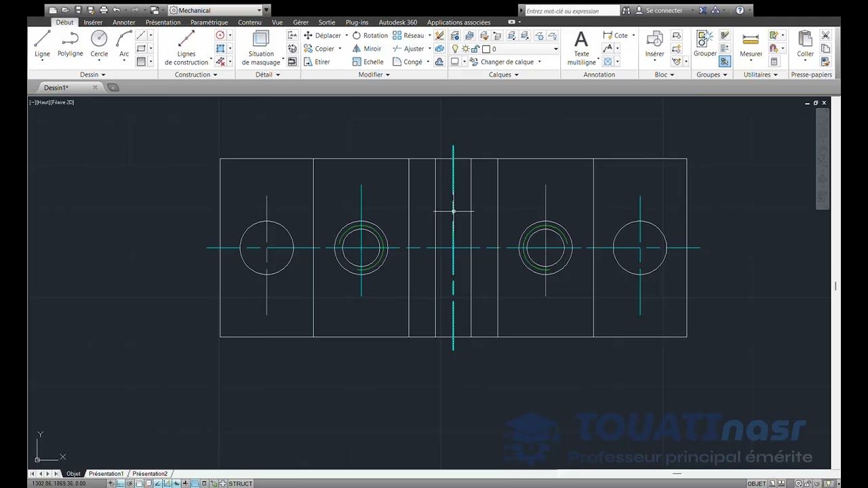Select the Polyligne tool

[x=70, y=45]
